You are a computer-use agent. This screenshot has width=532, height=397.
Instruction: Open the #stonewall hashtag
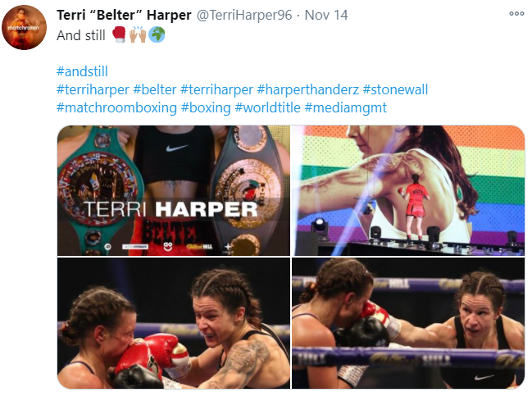(x=395, y=89)
